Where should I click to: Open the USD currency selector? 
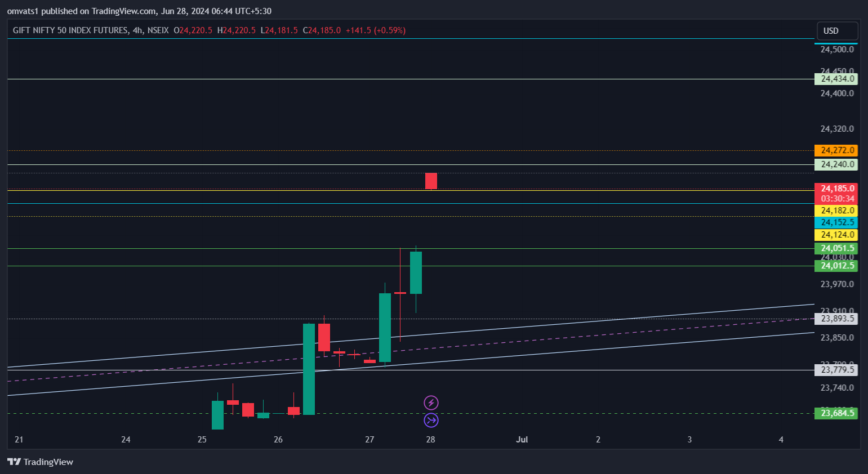838,31
